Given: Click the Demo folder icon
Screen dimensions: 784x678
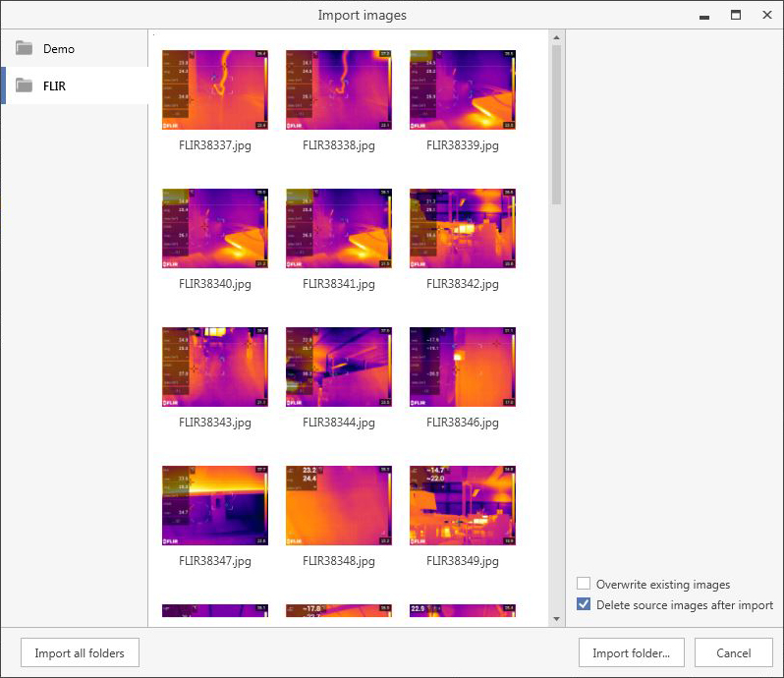Looking at the screenshot, I should click(x=25, y=48).
